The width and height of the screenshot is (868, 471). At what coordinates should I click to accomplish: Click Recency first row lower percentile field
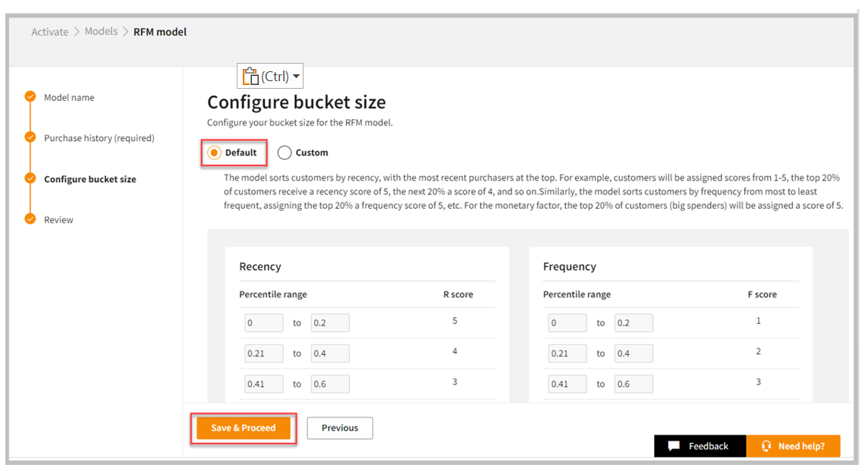point(263,323)
